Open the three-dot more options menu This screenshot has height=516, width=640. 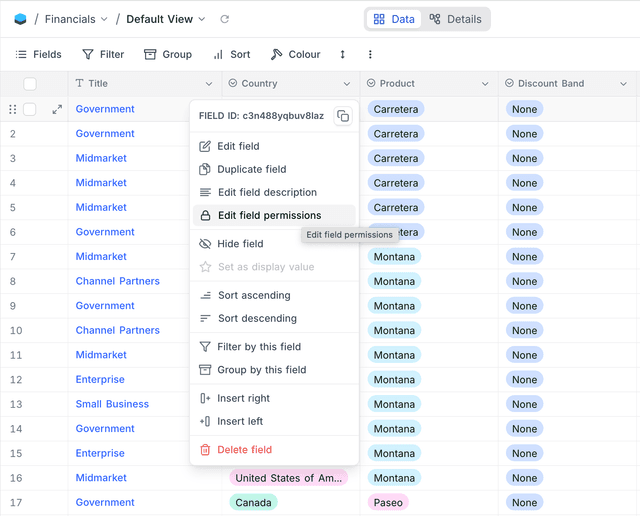(x=370, y=55)
